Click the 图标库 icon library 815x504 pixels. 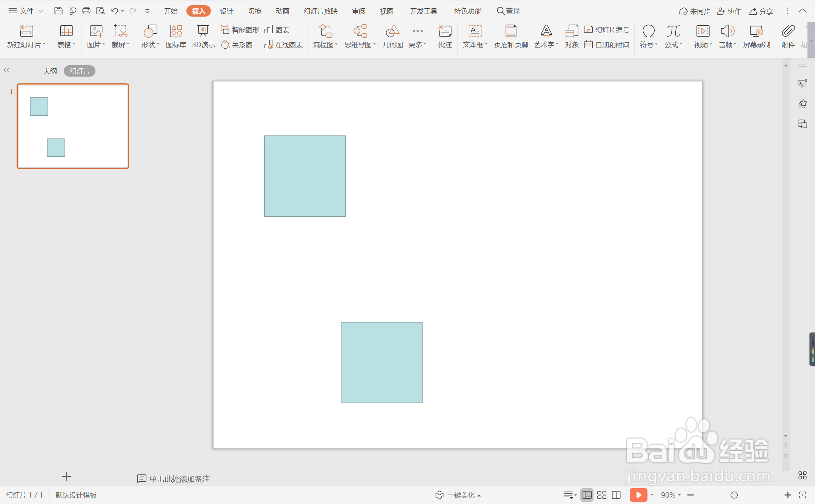(x=176, y=37)
